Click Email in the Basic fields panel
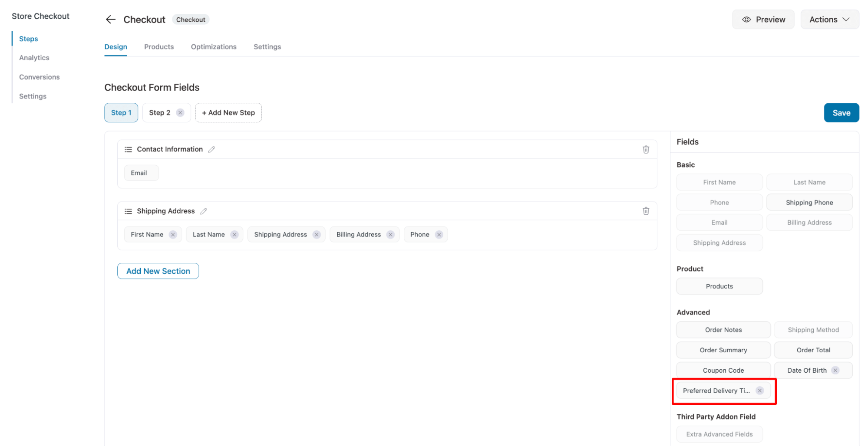 tap(719, 223)
